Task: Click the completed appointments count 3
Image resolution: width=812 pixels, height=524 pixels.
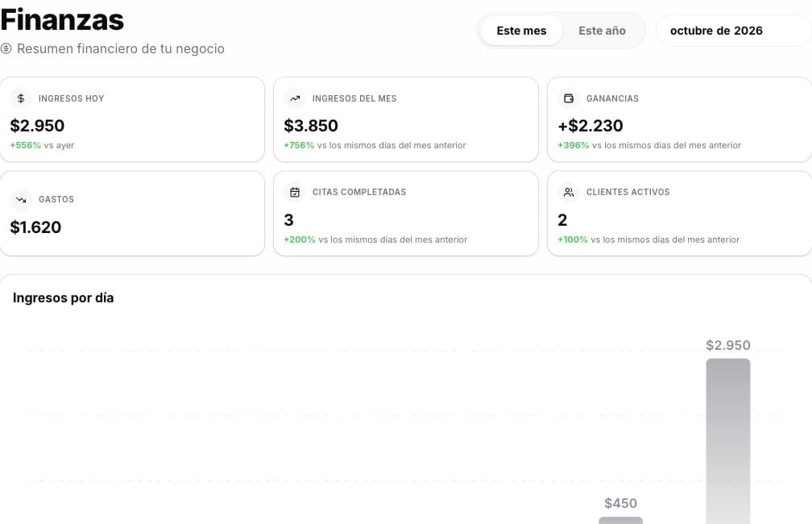Action: click(x=288, y=220)
